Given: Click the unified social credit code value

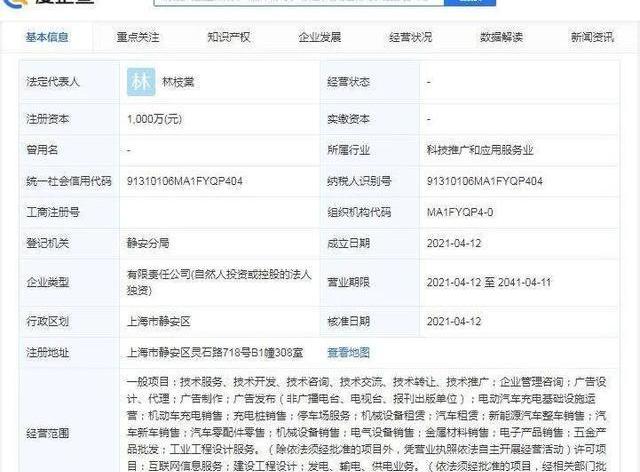Looking at the screenshot, I should tap(185, 181).
